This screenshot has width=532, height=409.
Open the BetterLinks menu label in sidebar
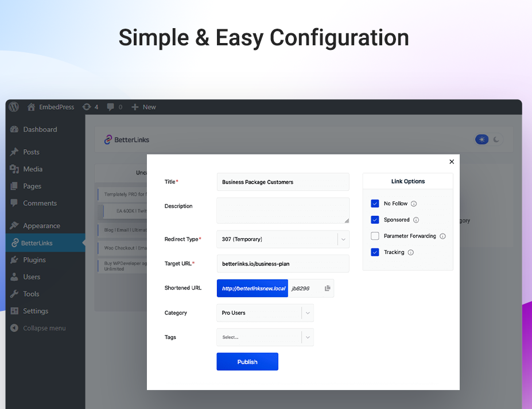[37, 243]
